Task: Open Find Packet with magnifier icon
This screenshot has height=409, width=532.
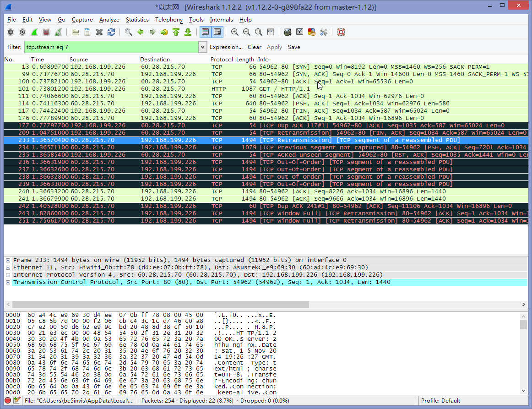Action: click(128, 32)
